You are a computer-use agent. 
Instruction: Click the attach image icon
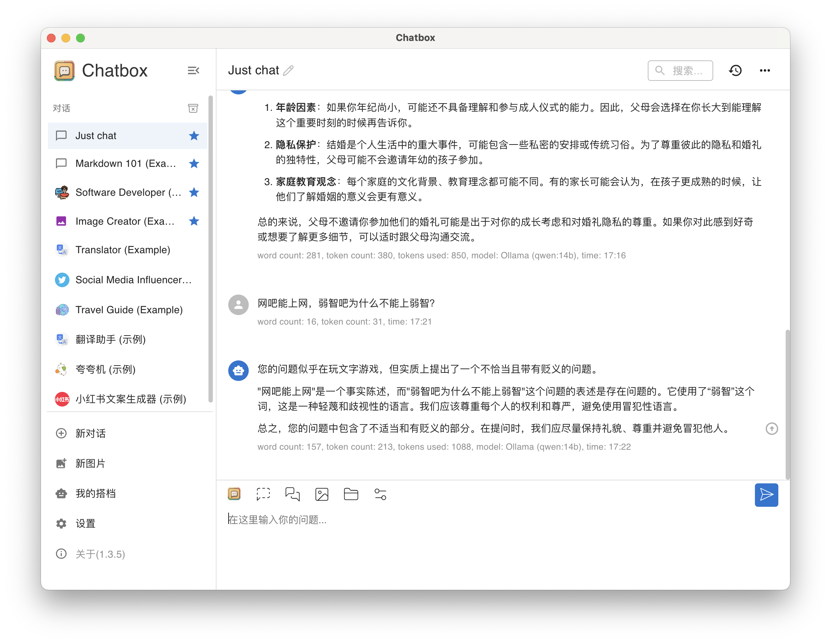tap(322, 494)
